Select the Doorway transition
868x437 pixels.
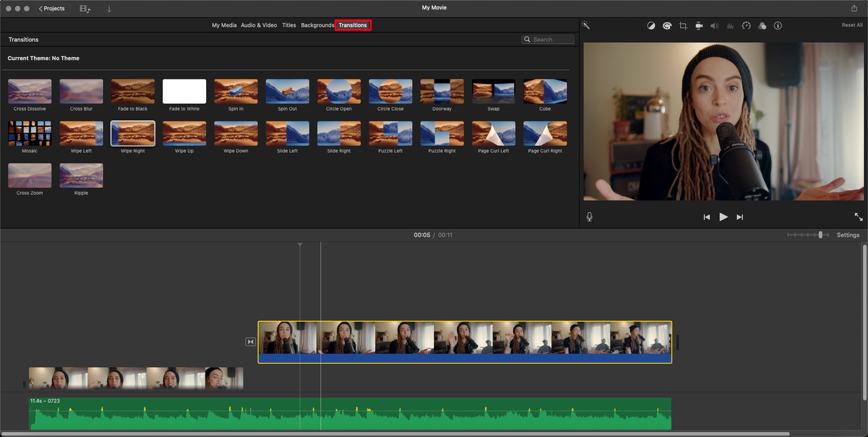click(442, 91)
